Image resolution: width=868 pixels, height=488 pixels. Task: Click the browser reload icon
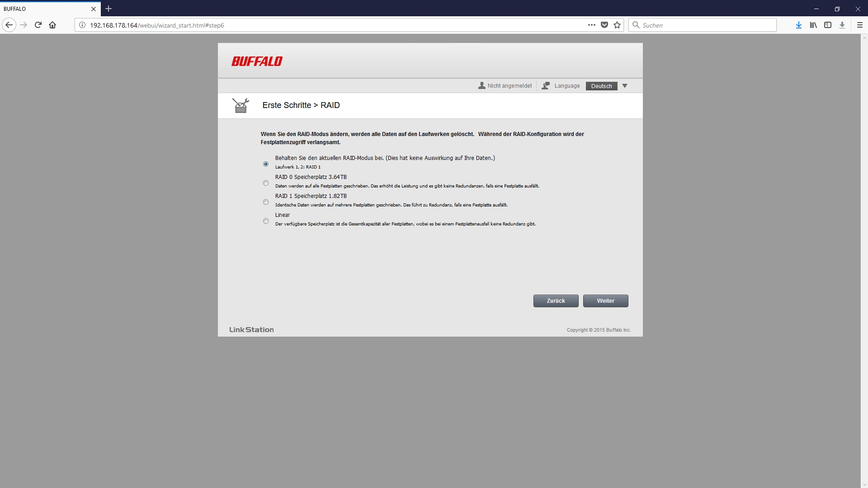click(38, 25)
